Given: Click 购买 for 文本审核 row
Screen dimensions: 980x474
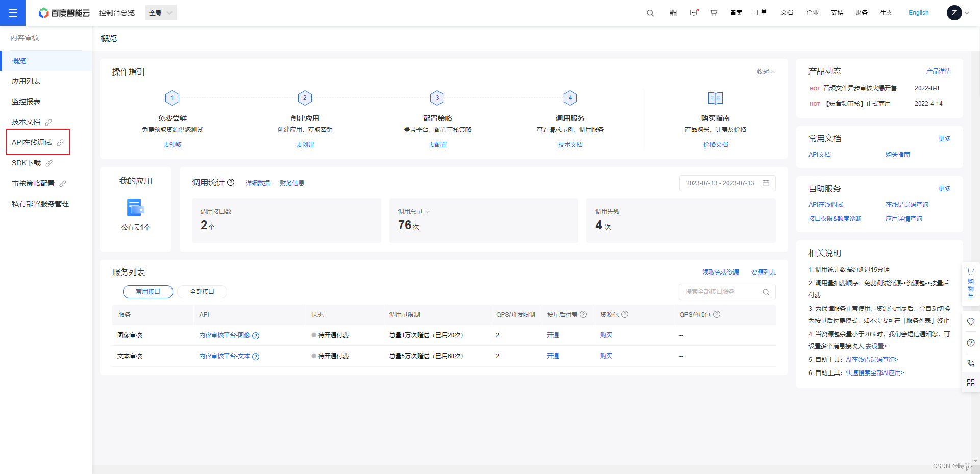Looking at the screenshot, I should click(x=606, y=356).
